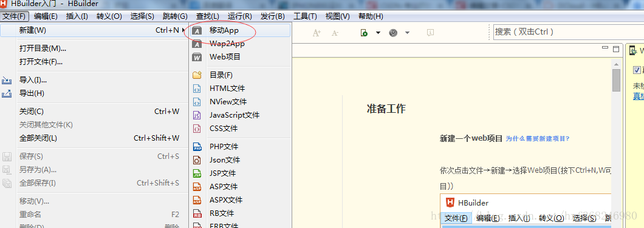644x228 pixels.
Task: Open the 帮助(H) menu
Action: tap(371, 16)
